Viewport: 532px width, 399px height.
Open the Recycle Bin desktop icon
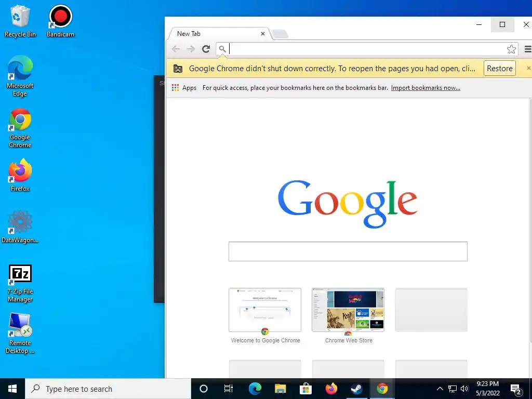coord(20,21)
